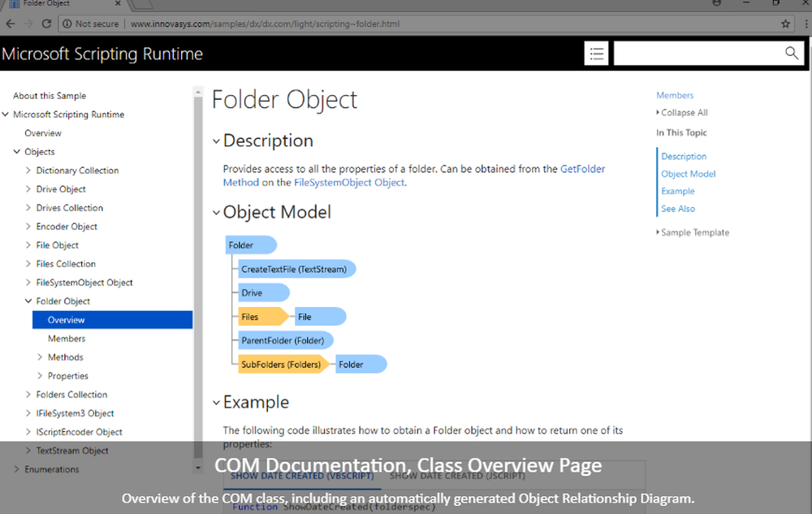Click the ParentFolder (Folder) diagram node
The image size is (812, 514).
(285, 340)
